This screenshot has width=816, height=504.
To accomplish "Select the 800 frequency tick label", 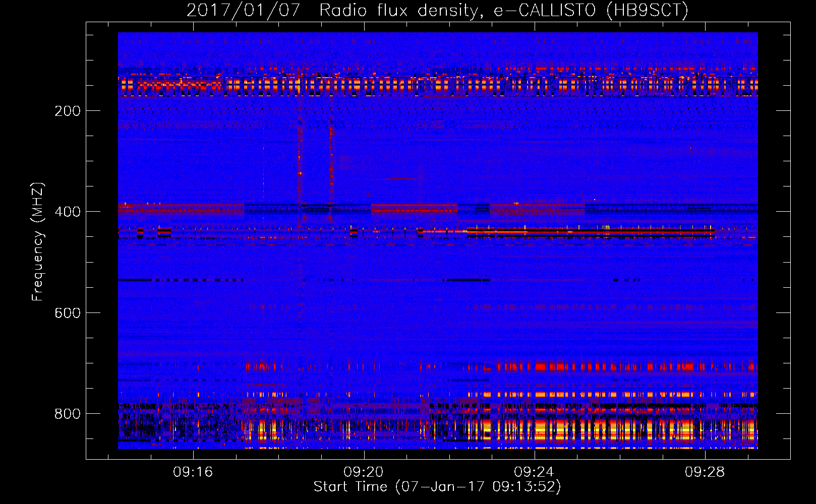I will [68, 414].
